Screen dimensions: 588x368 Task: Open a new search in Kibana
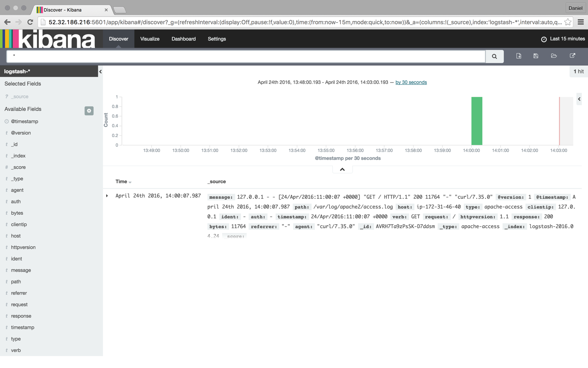point(519,56)
